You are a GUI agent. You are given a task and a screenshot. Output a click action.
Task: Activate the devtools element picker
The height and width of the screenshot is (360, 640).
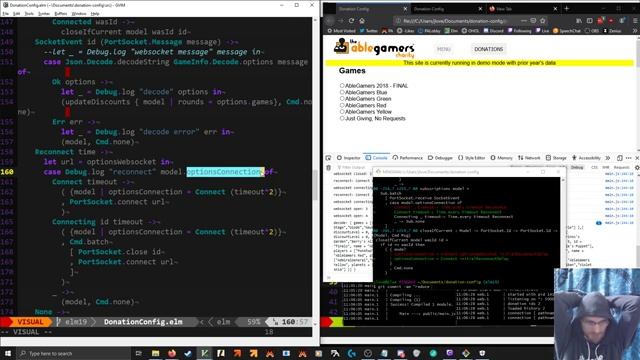pyautogui.click(x=328, y=158)
